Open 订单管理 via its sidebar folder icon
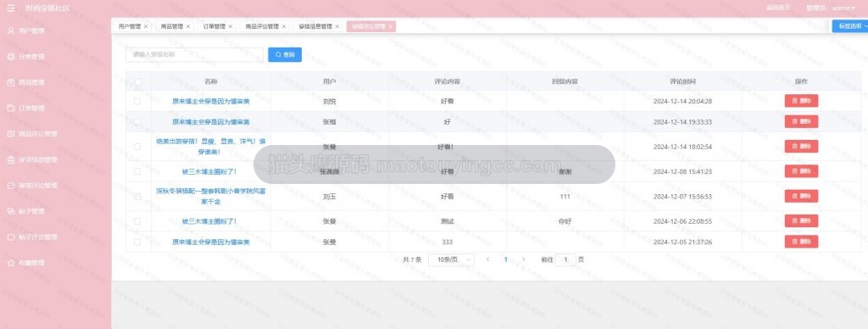This screenshot has height=329, width=868. [10, 108]
